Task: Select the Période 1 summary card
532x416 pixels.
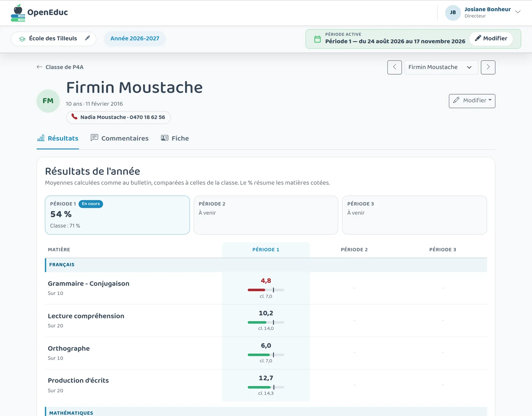Action: pyautogui.click(x=117, y=215)
